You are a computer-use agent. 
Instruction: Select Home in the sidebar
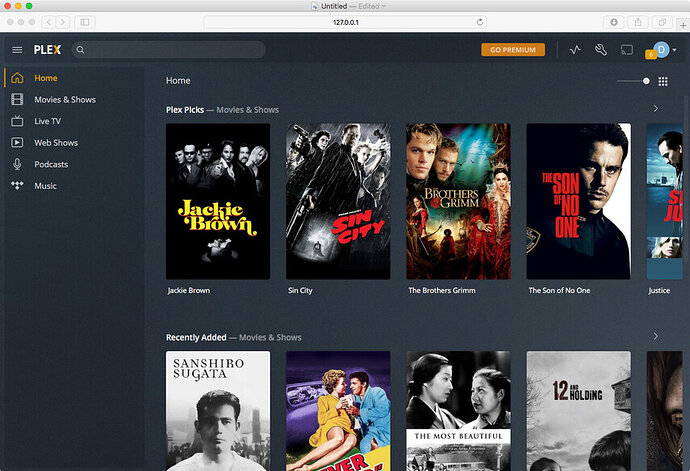[x=46, y=78]
